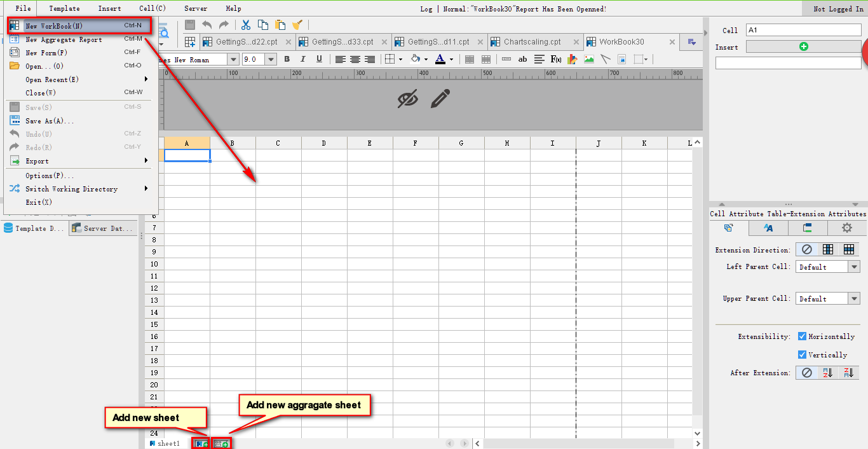Click the Paste clipboard icon

click(280, 25)
